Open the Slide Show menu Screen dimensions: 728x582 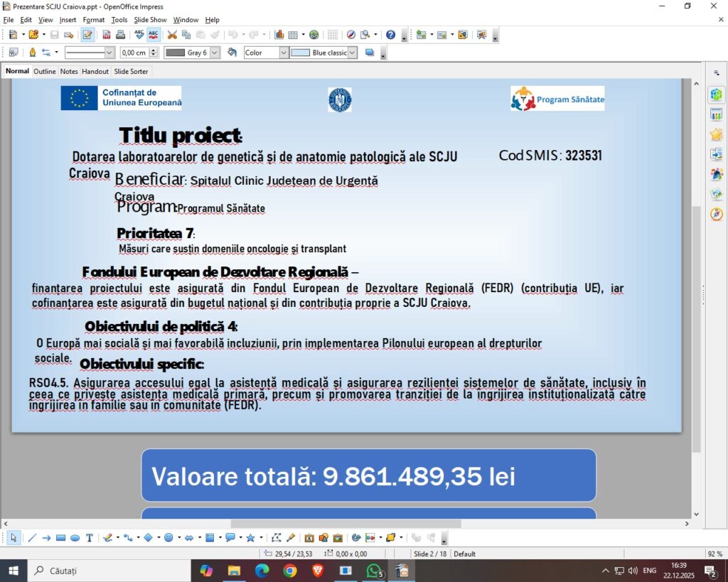[150, 20]
